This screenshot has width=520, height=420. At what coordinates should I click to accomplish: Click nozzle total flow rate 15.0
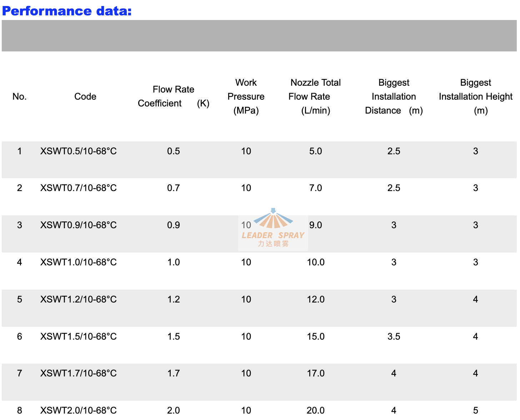316,336
